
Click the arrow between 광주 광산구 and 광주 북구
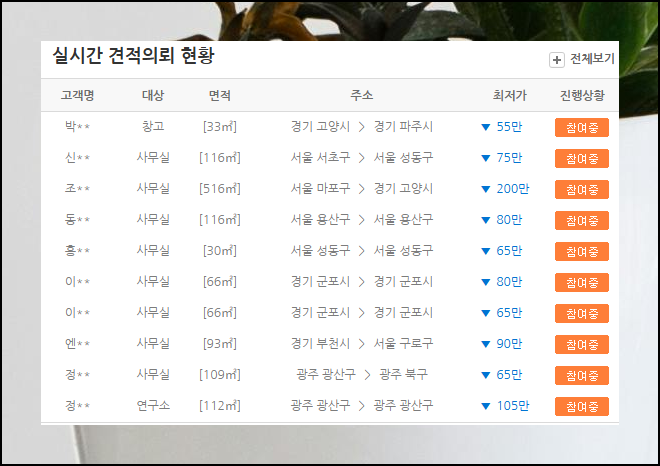tap(367, 375)
